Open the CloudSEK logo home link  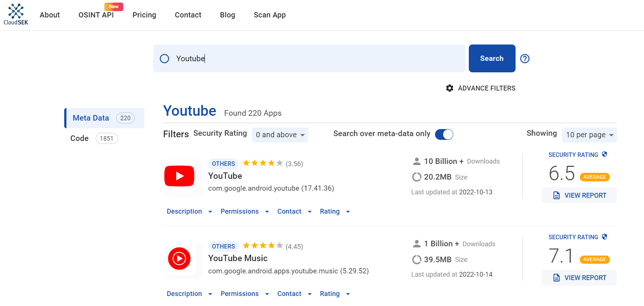click(x=16, y=14)
